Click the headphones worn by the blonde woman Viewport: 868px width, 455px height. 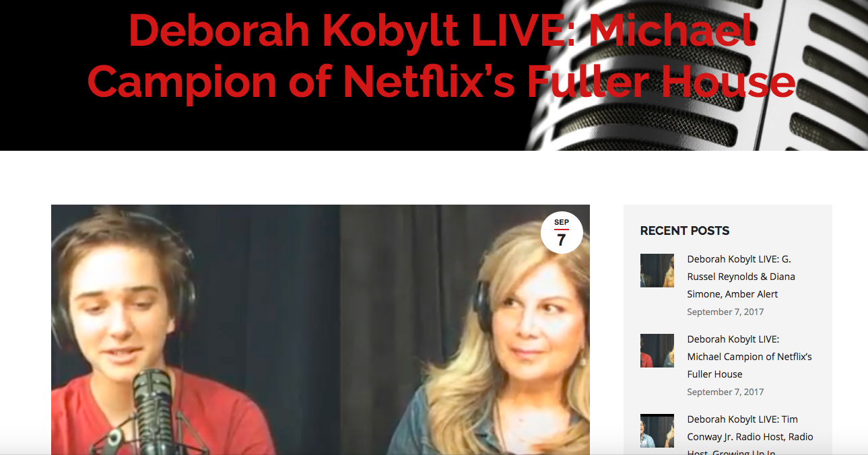coord(481,304)
